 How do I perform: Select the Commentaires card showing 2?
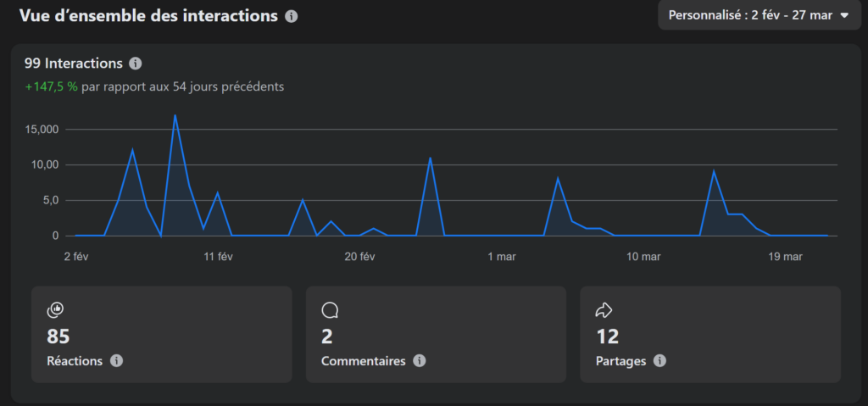click(x=436, y=335)
